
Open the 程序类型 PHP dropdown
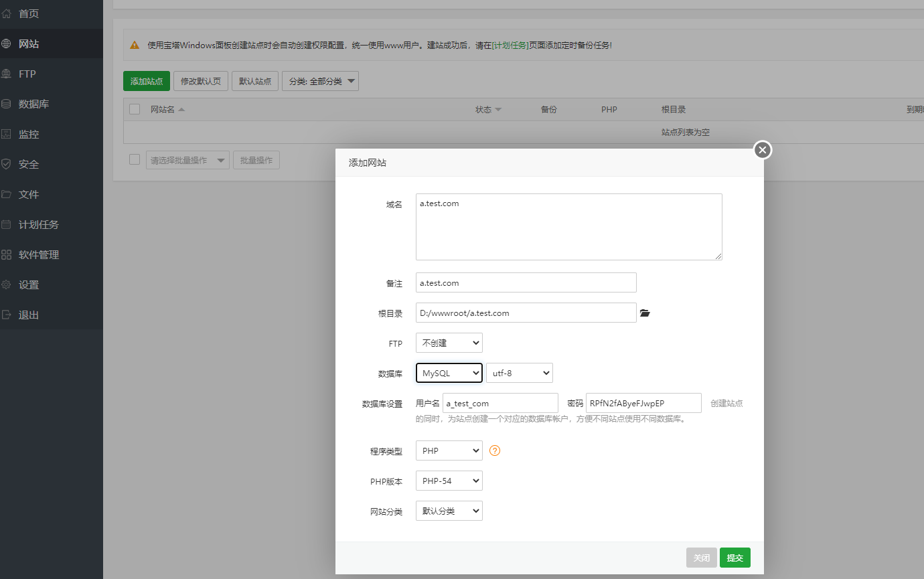tap(449, 450)
